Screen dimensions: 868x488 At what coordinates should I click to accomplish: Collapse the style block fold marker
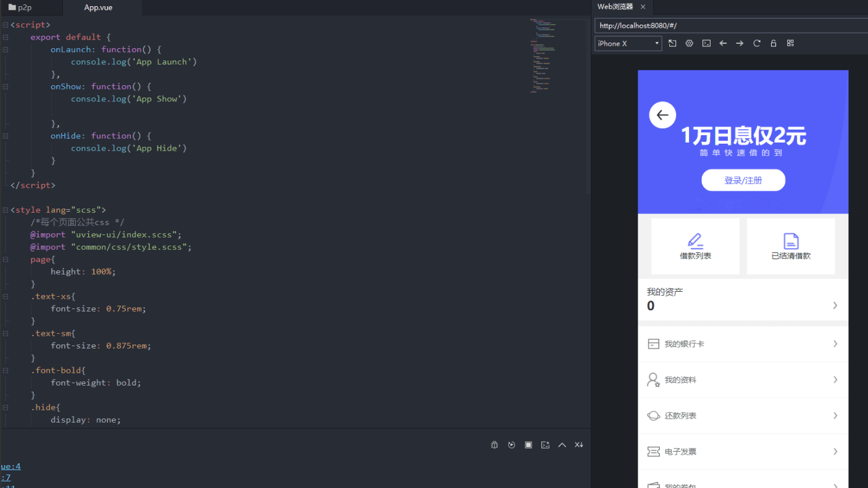point(5,210)
